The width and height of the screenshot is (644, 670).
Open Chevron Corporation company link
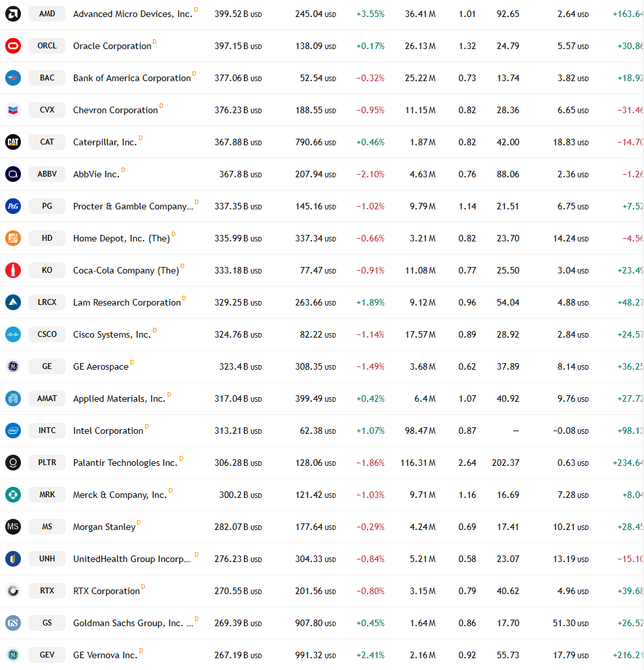[x=115, y=110]
